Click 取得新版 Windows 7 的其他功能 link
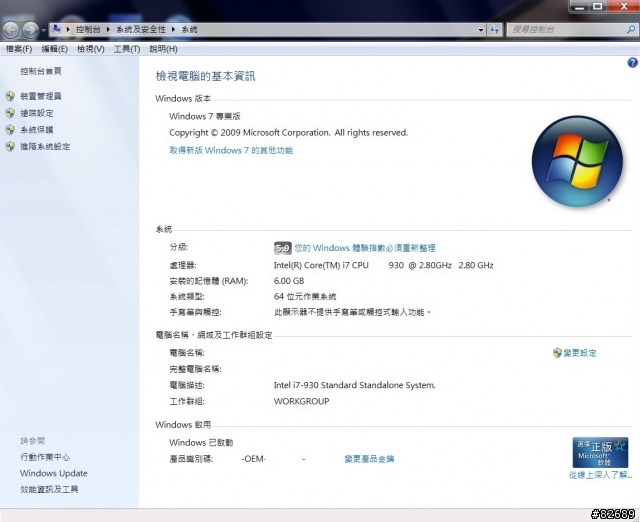The width and height of the screenshot is (640, 522). tap(231, 150)
